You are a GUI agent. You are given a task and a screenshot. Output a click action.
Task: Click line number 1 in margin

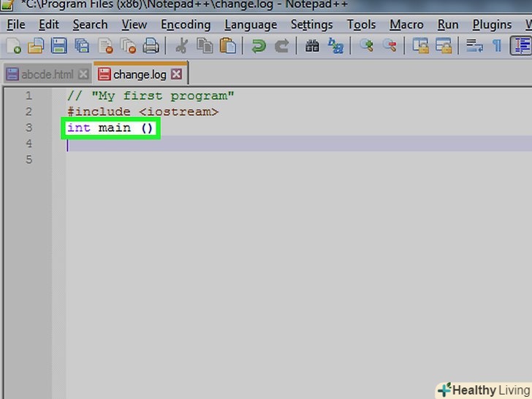28,96
